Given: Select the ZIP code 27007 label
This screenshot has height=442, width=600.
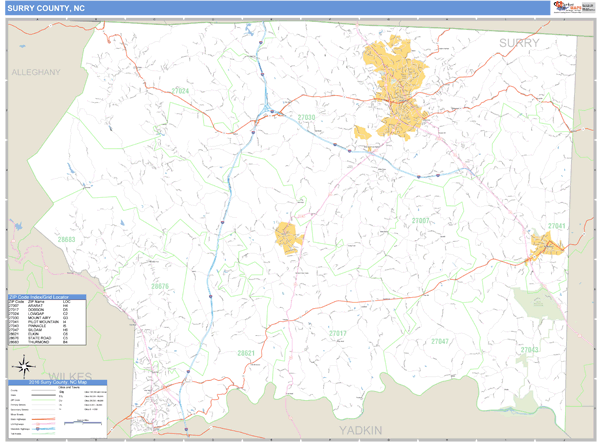Looking at the screenshot, I should point(420,220).
